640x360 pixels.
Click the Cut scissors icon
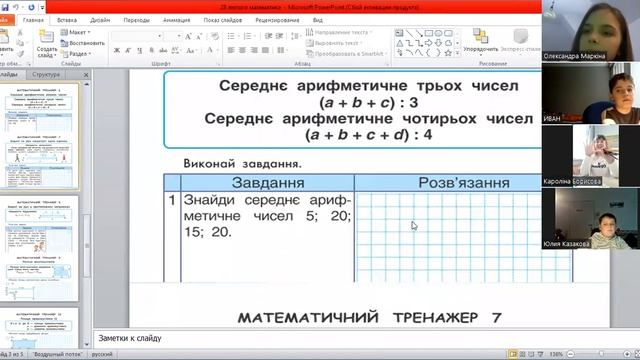pos(20,33)
